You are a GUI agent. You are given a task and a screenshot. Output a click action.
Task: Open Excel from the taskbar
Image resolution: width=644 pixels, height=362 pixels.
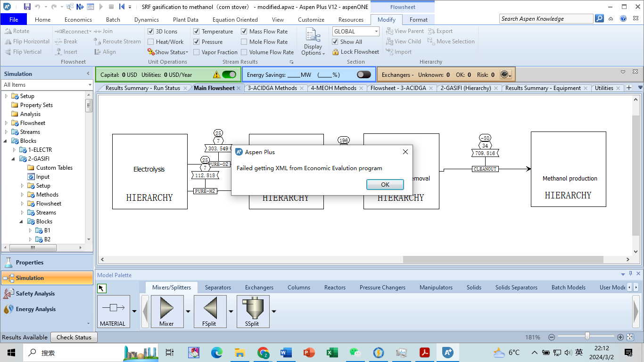click(x=332, y=353)
